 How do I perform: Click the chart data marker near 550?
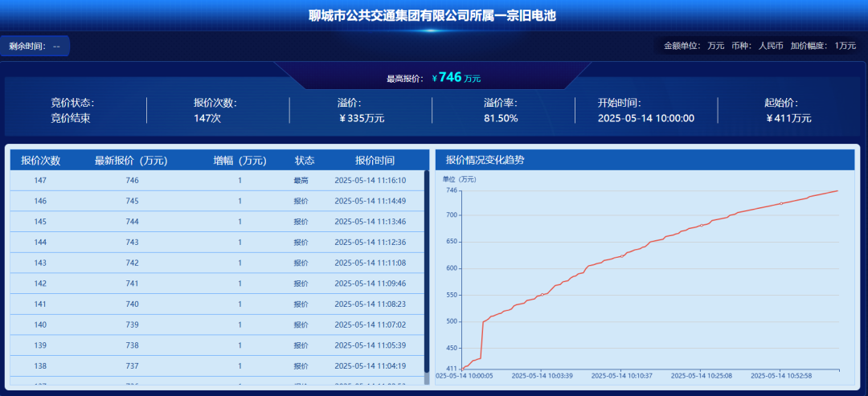(542, 295)
